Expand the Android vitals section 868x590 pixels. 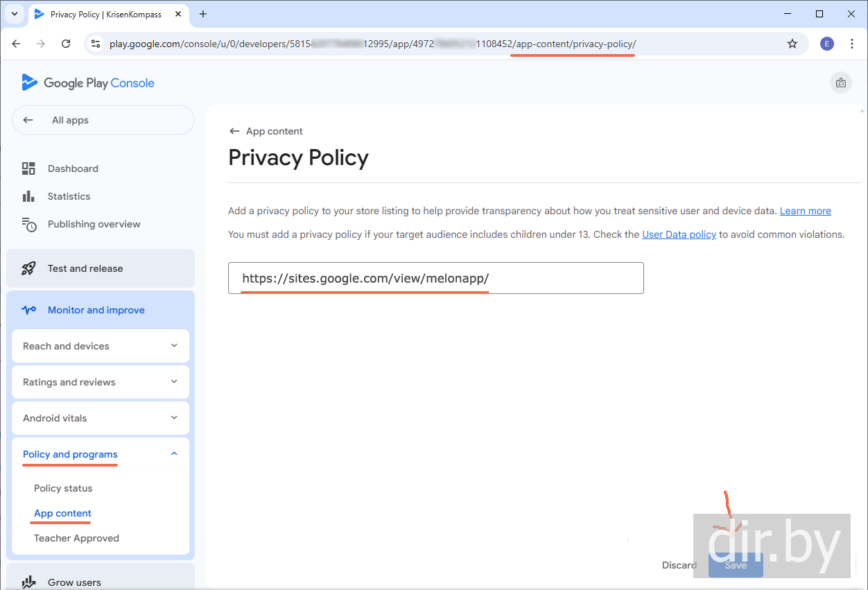[x=174, y=418]
